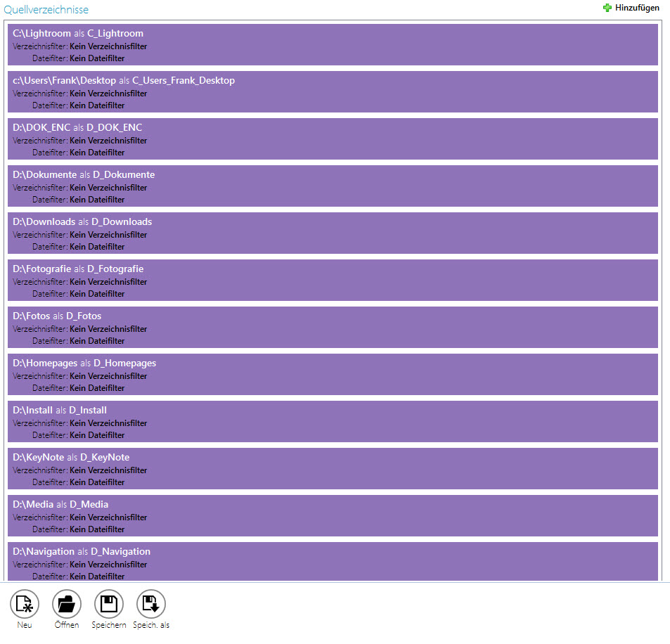
Task: Click Kein Verzeichnisfilter under D:\Media
Action: [108, 517]
